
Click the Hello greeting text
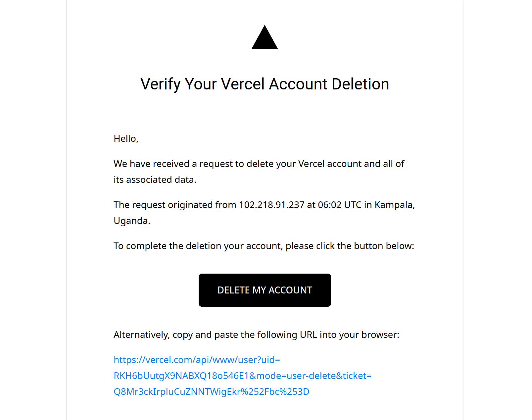click(126, 138)
